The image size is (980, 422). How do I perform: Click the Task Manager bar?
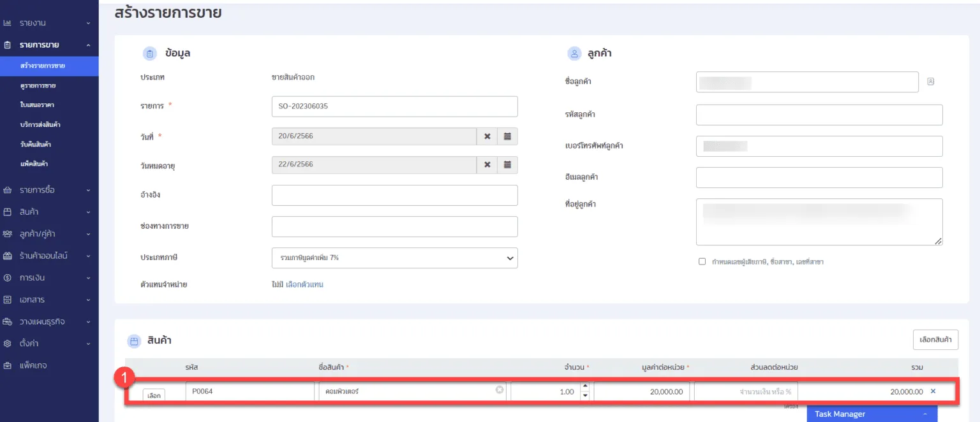click(872, 414)
